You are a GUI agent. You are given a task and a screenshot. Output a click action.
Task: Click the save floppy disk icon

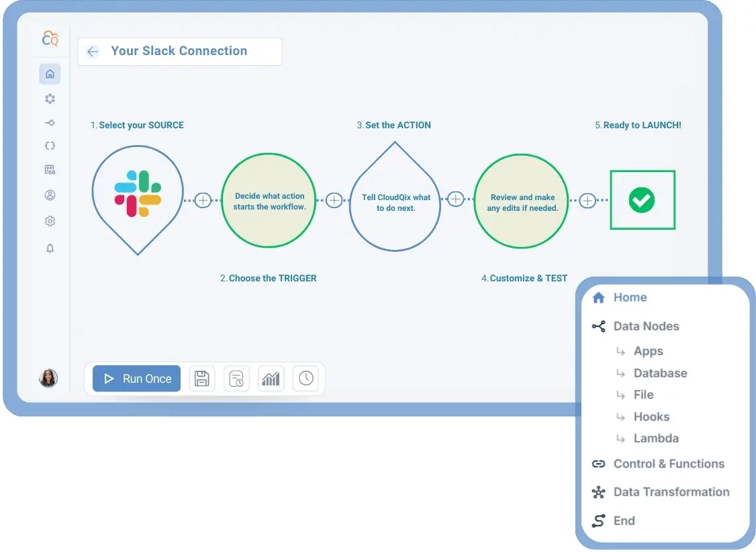pos(201,379)
